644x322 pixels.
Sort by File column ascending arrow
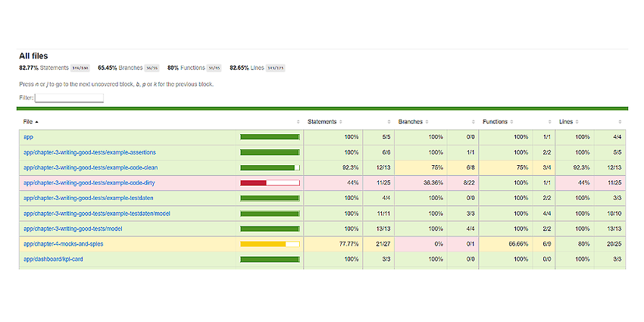[36, 122]
